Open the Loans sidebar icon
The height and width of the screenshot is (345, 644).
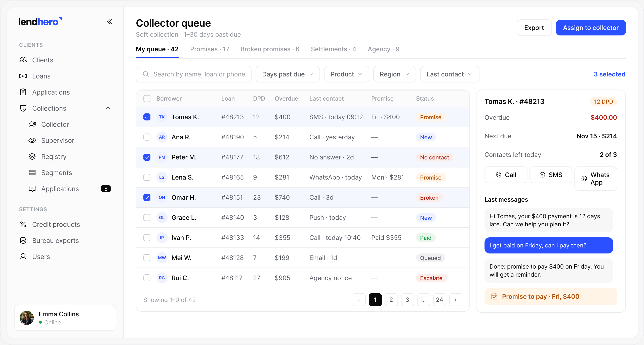[23, 76]
